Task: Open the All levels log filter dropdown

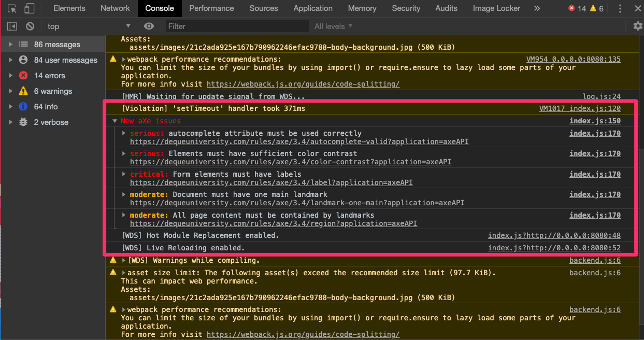Action: (x=334, y=26)
